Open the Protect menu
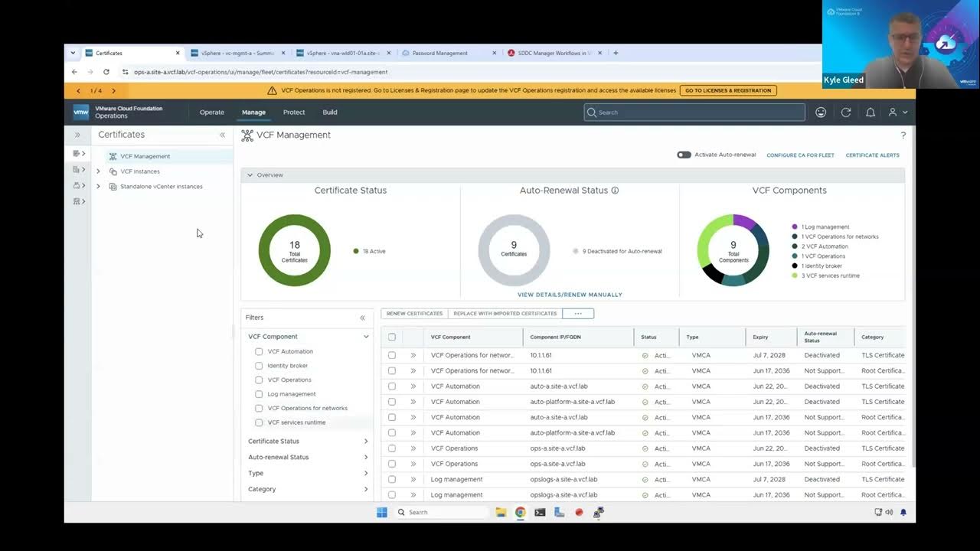The image size is (980, 551). tap(294, 112)
